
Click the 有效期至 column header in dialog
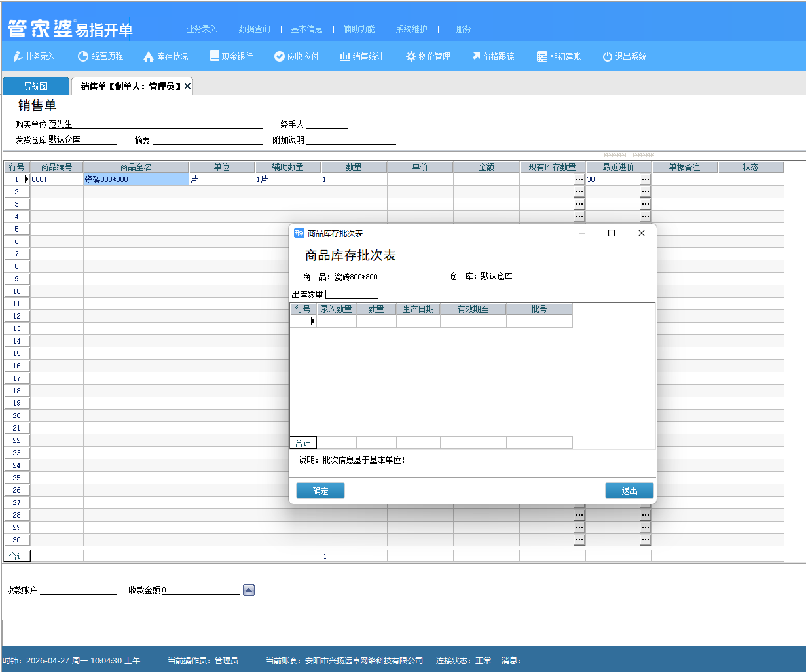click(473, 309)
